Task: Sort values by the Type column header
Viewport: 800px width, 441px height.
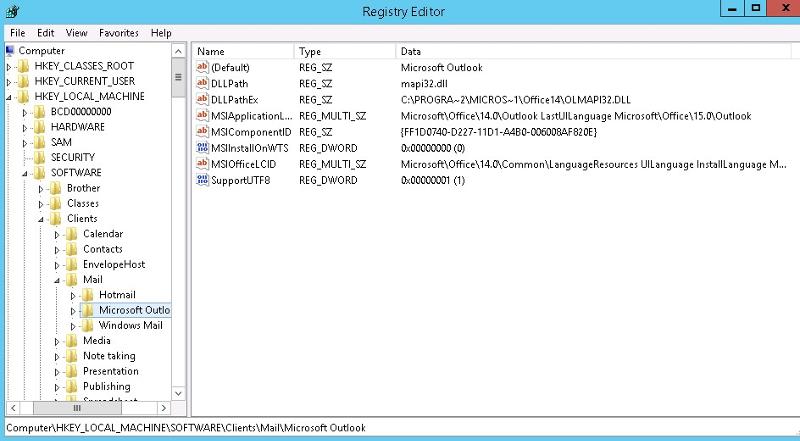Action: 344,51
